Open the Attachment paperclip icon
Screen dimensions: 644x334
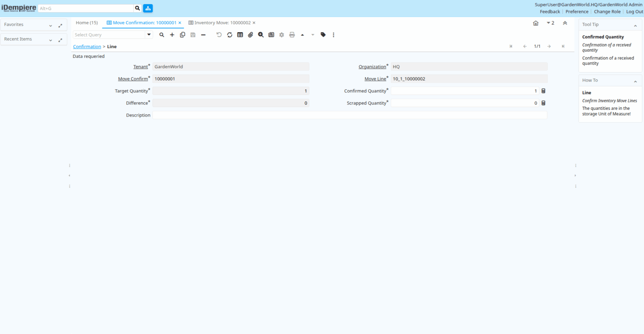[x=250, y=35]
